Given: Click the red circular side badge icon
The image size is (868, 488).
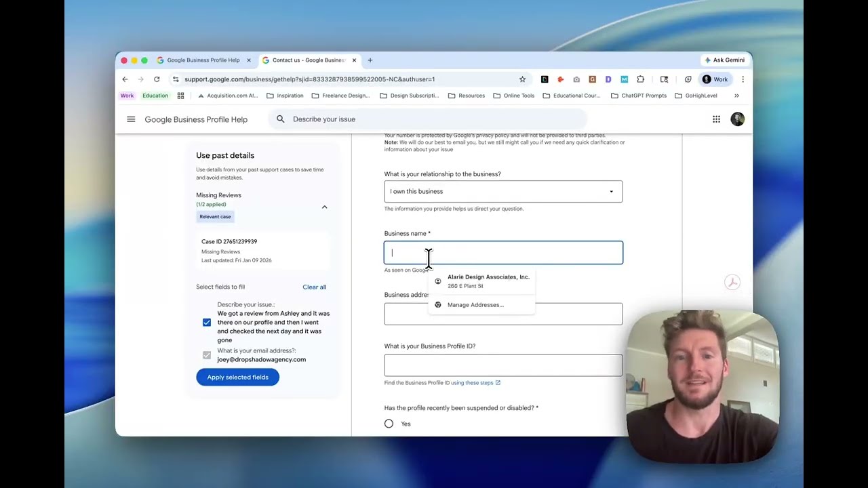Looking at the screenshot, I should [732, 282].
